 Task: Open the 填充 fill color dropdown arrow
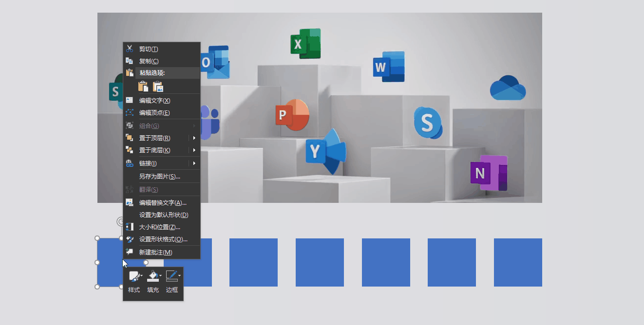click(160, 276)
